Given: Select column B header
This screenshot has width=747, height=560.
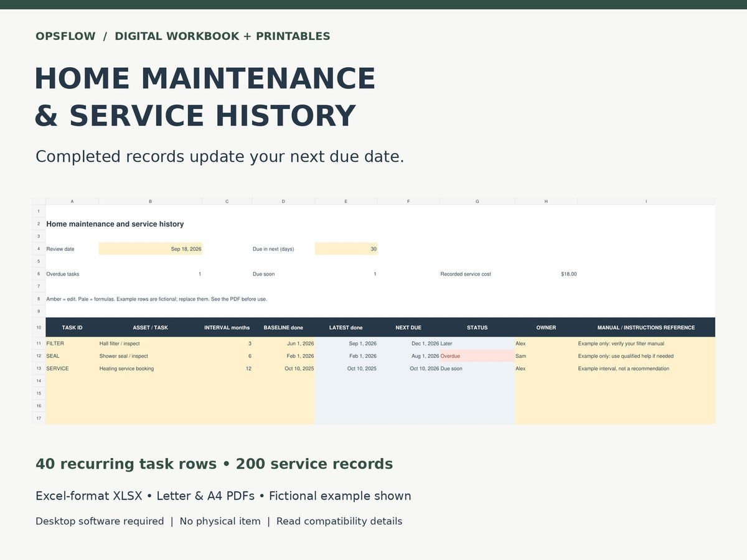Looking at the screenshot, I should (151, 202).
